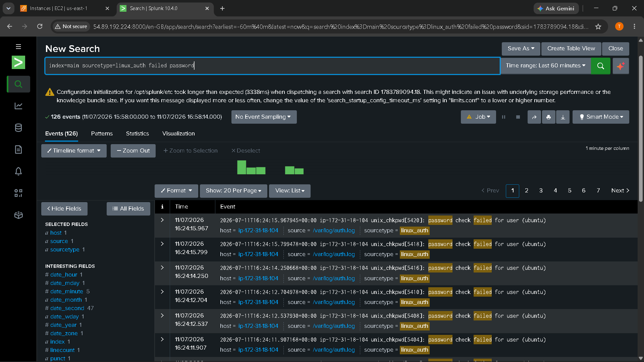The image size is (644, 362).
Task: Go to results page 3
Action: coord(541,190)
